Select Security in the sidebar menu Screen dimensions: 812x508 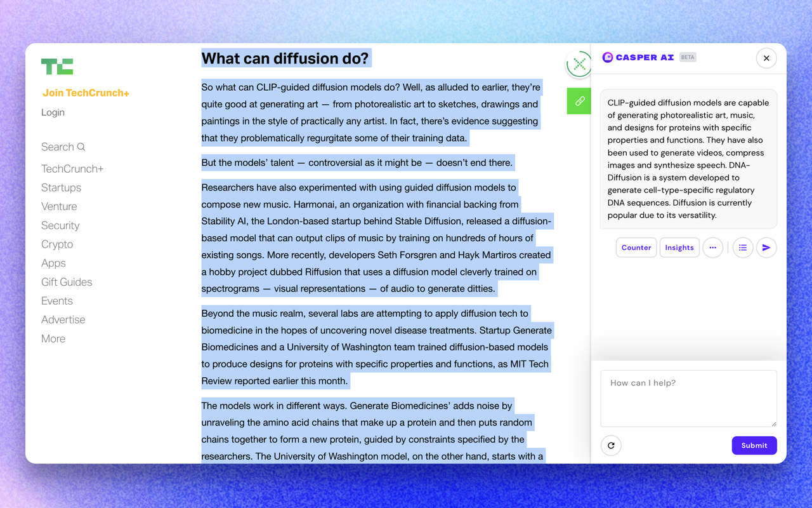[x=60, y=225]
